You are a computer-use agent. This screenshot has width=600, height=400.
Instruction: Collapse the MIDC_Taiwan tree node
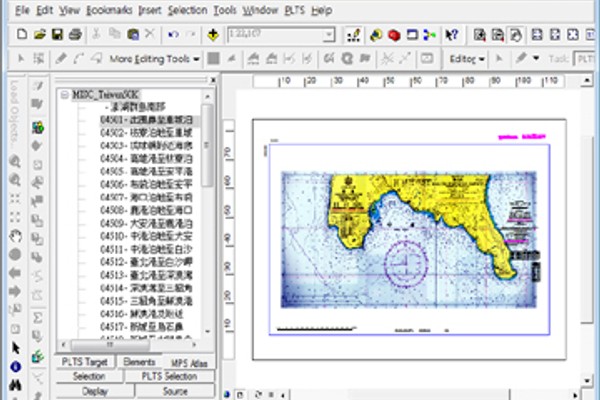click(x=65, y=94)
